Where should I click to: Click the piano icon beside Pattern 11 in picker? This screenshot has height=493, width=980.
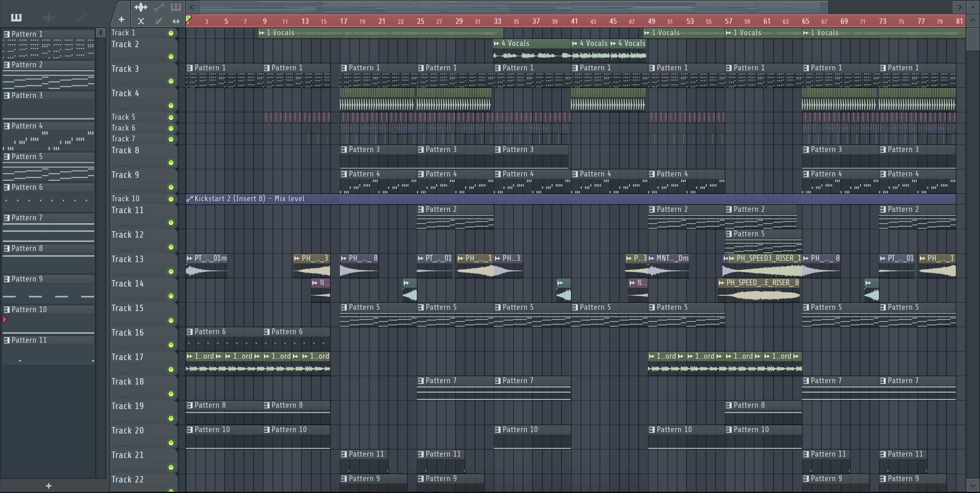pyautogui.click(x=6, y=340)
